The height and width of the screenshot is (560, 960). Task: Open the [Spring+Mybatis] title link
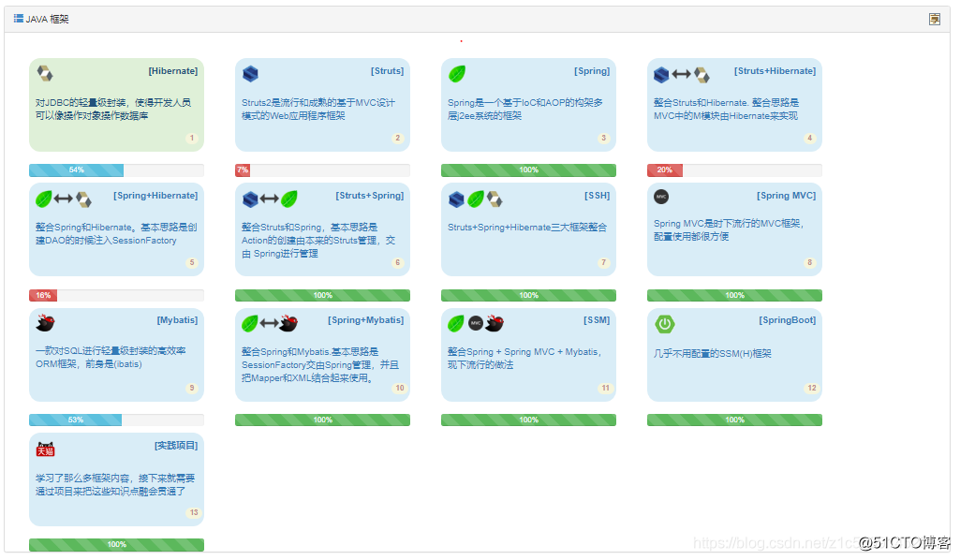tap(366, 320)
